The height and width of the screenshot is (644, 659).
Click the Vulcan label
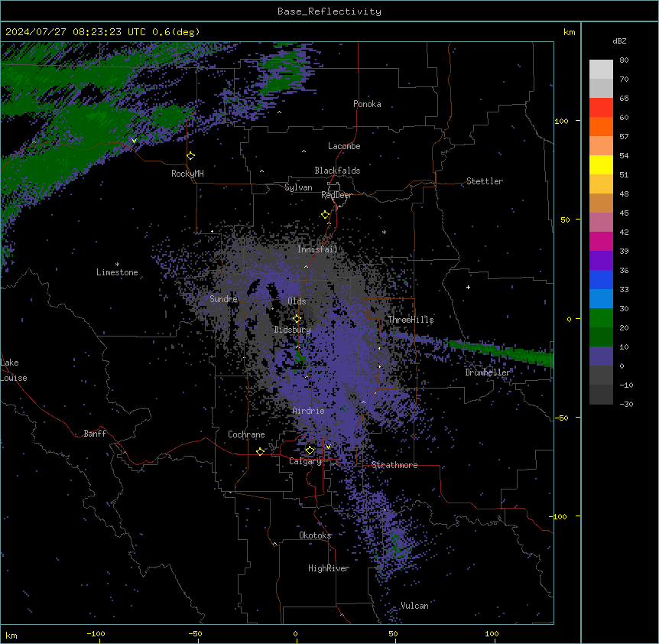click(415, 606)
